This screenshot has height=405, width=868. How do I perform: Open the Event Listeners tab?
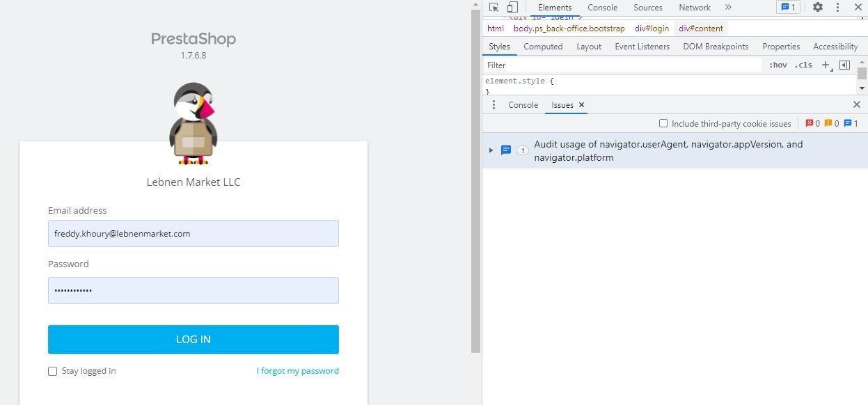(x=642, y=47)
